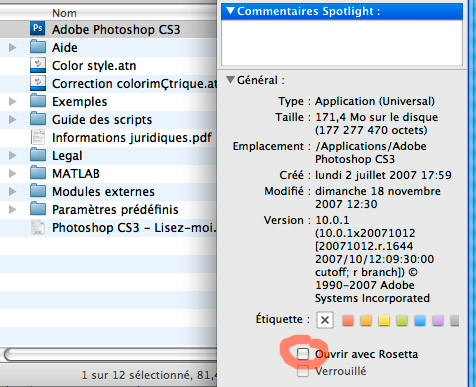Expand the Paramètres prédéfinis disclosure triangle
This screenshot has width=476, height=387.
(x=12, y=209)
